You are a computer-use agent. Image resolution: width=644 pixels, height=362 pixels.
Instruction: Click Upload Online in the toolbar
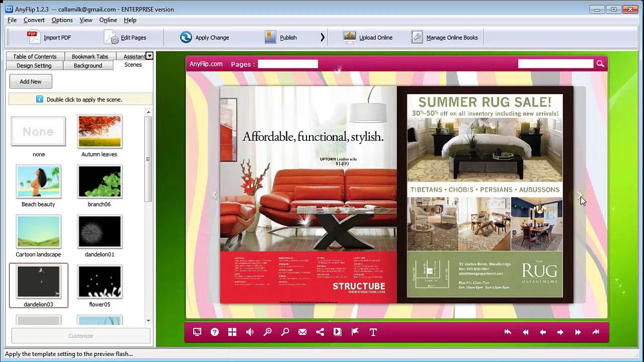368,38
